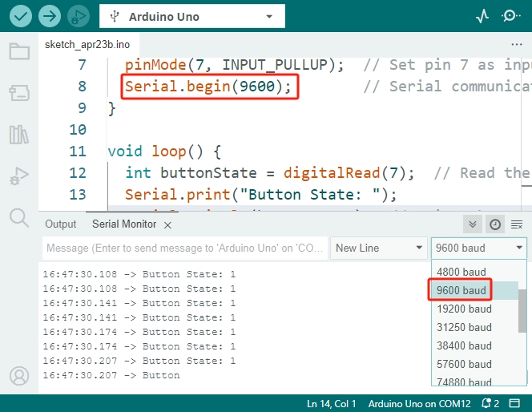The image size is (532, 412).
Task: Toggle autoscroll in Serial Monitor
Action: pyautogui.click(x=472, y=224)
